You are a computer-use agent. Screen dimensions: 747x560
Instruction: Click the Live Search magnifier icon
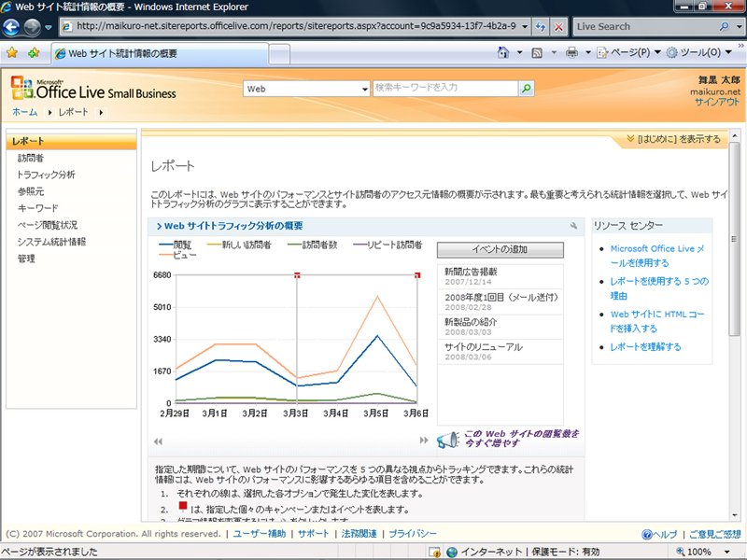724,27
